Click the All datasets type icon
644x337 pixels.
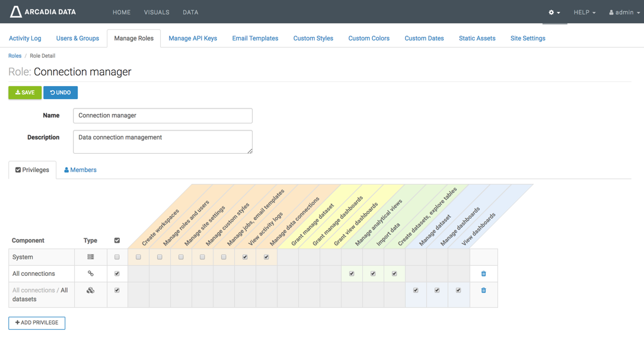(91, 290)
